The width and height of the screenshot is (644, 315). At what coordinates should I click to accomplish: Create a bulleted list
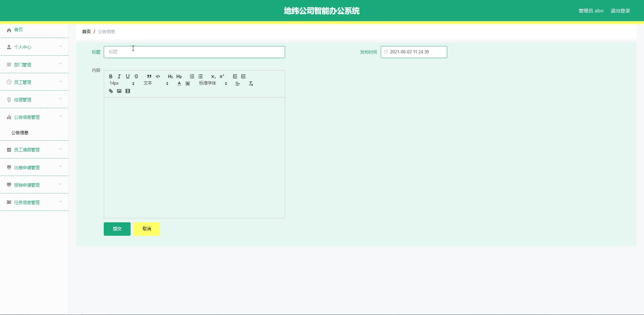click(x=200, y=77)
